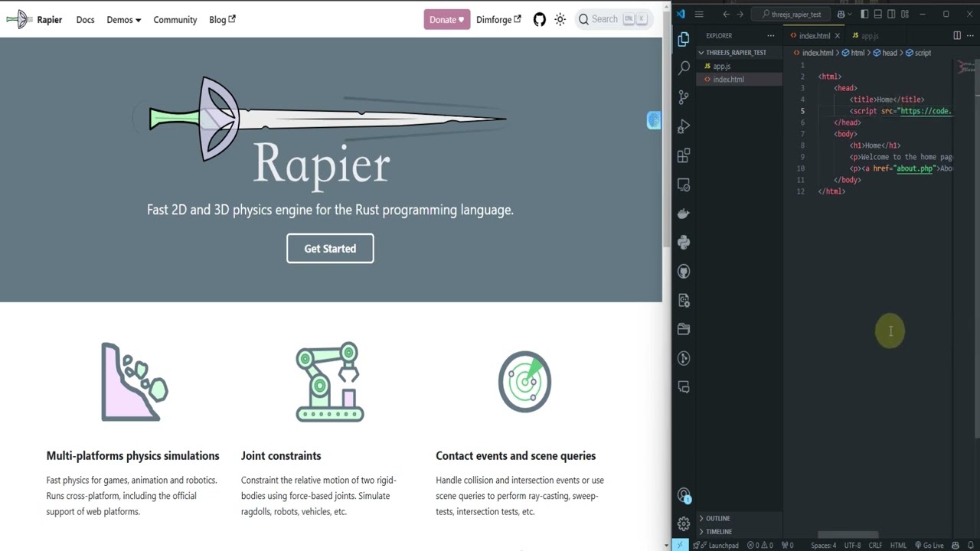Screen dimensions: 980x551
Task: Split the editor right
Action: tap(957, 36)
